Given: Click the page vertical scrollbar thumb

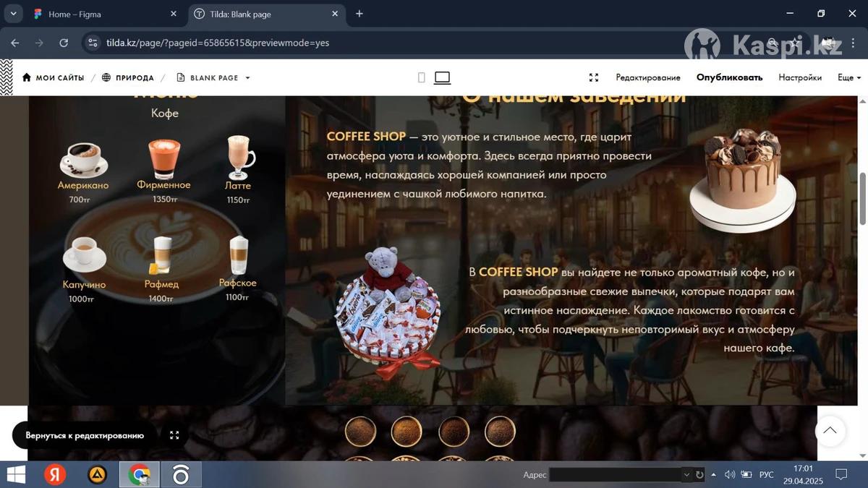Looking at the screenshot, I should point(862,199).
